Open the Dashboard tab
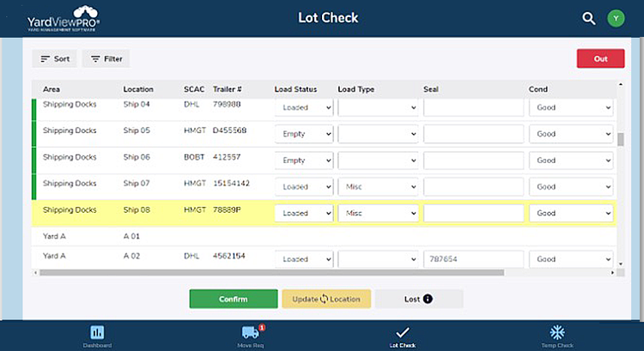This screenshot has width=644, height=351. (97, 336)
